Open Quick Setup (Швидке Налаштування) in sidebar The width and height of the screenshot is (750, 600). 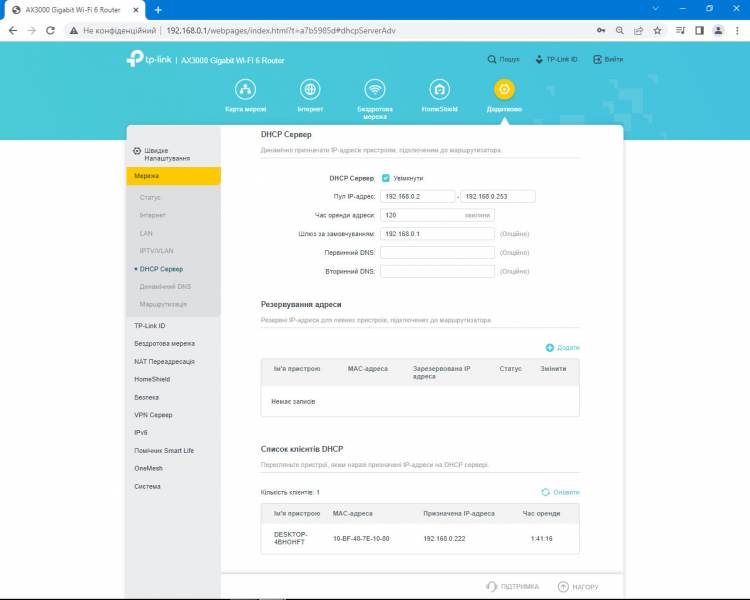[x=162, y=154]
